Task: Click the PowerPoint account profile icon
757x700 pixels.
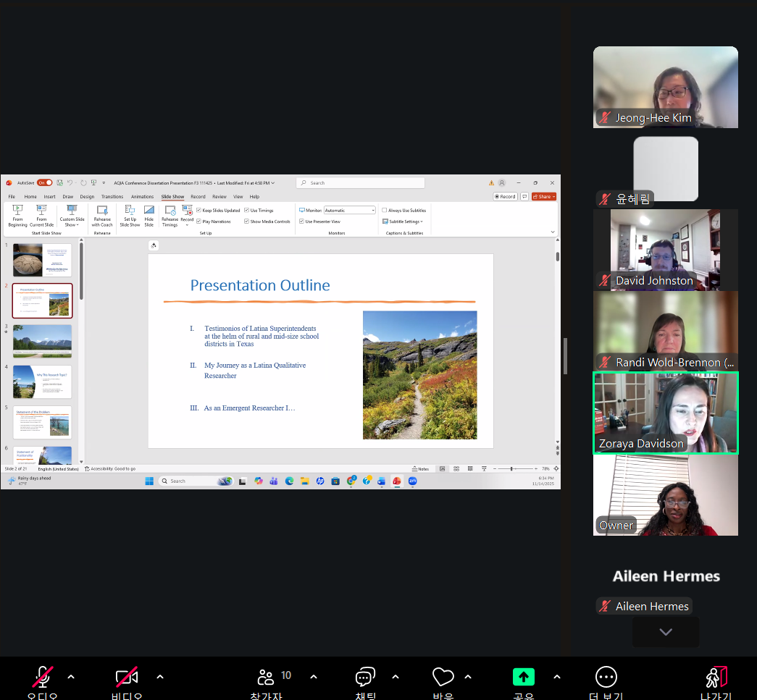Action: 502,183
